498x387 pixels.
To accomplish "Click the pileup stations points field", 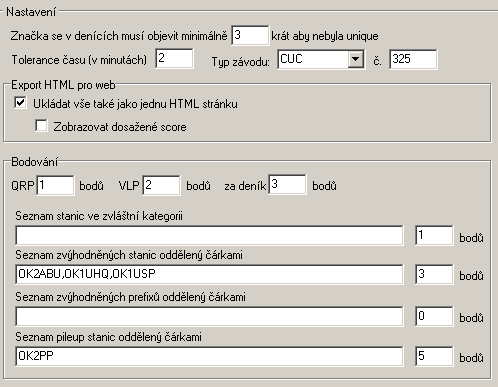I will (434, 356).
